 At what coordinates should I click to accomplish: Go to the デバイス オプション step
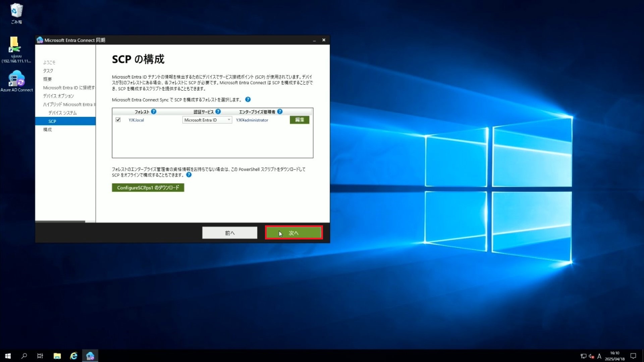(58, 96)
